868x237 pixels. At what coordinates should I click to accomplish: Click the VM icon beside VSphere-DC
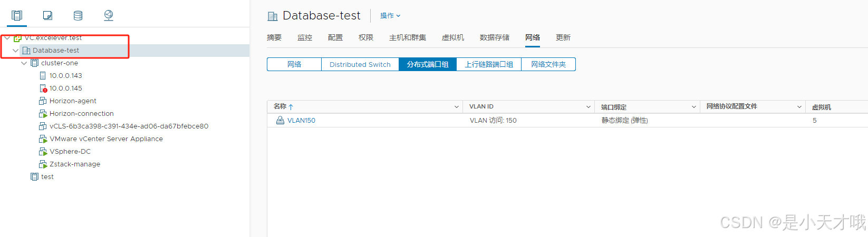pos(43,152)
